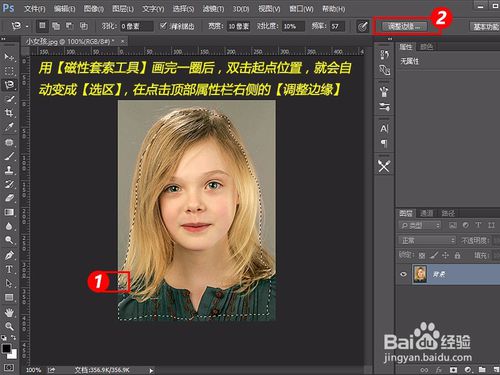Image resolution: width=500 pixels, height=375 pixels.
Task: Hide the Background layer eye icon
Action: (x=403, y=274)
